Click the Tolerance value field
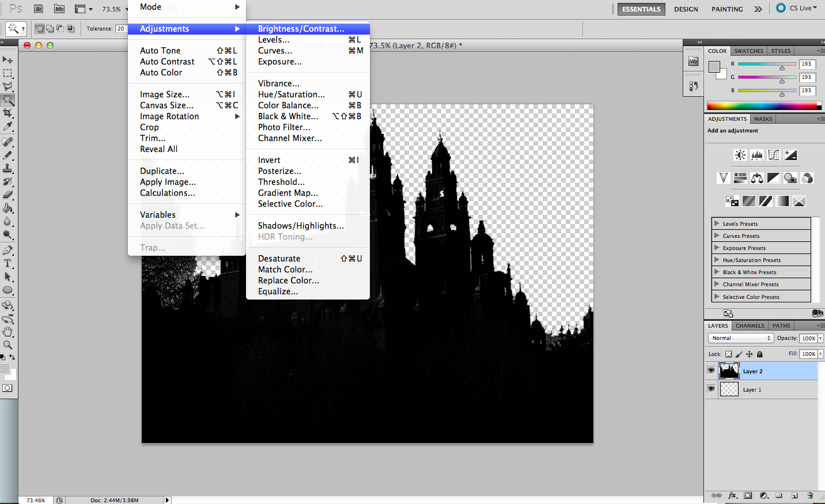 [x=121, y=28]
